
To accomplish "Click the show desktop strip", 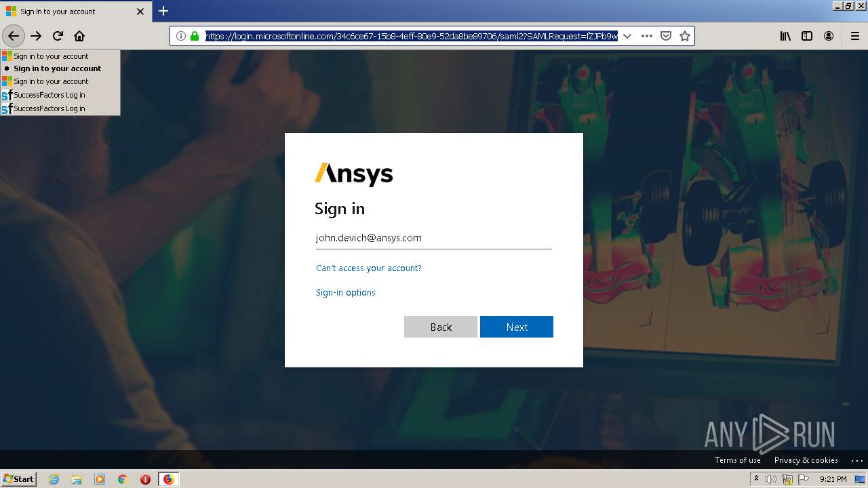I will coord(861,479).
